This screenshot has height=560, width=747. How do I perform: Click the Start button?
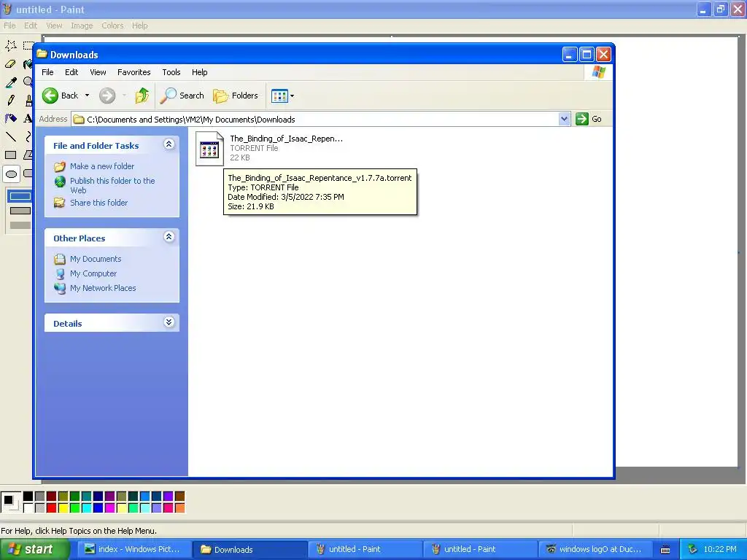click(x=34, y=550)
